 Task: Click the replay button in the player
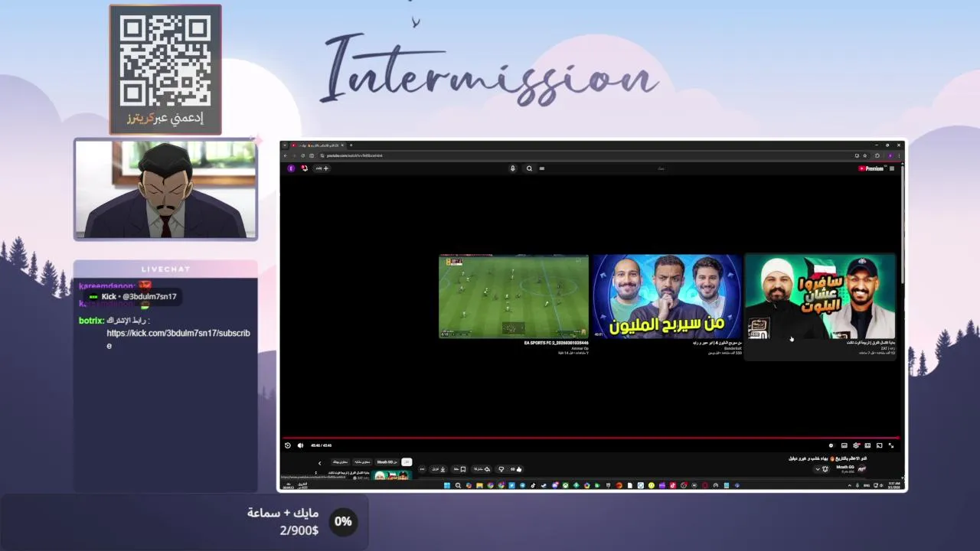click(x=288, y=445)
